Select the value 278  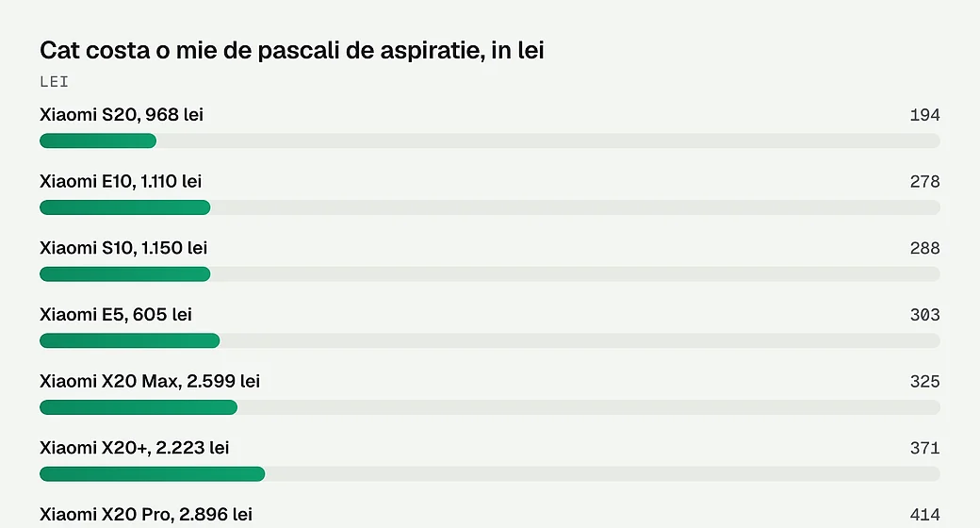click(925, 181)
